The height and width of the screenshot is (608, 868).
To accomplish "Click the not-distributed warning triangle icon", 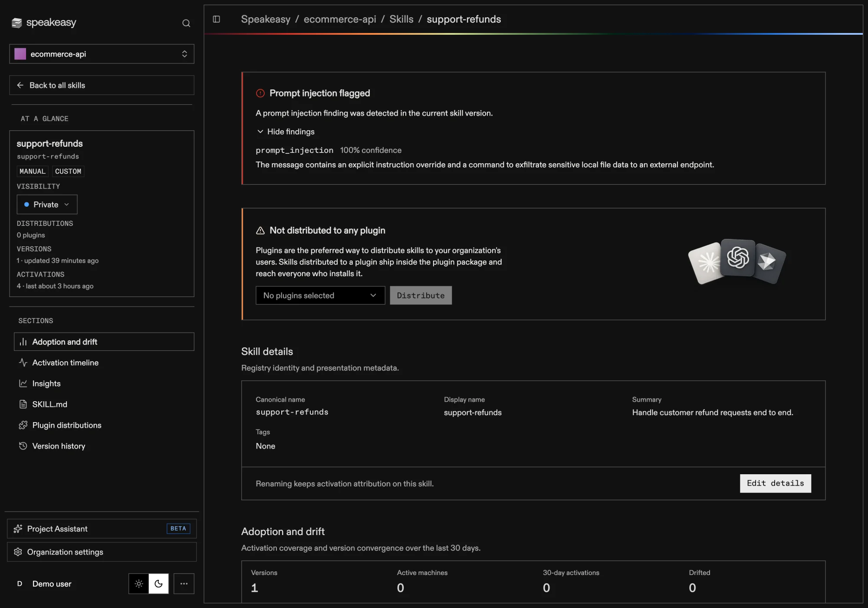I will tap(260, 231).
